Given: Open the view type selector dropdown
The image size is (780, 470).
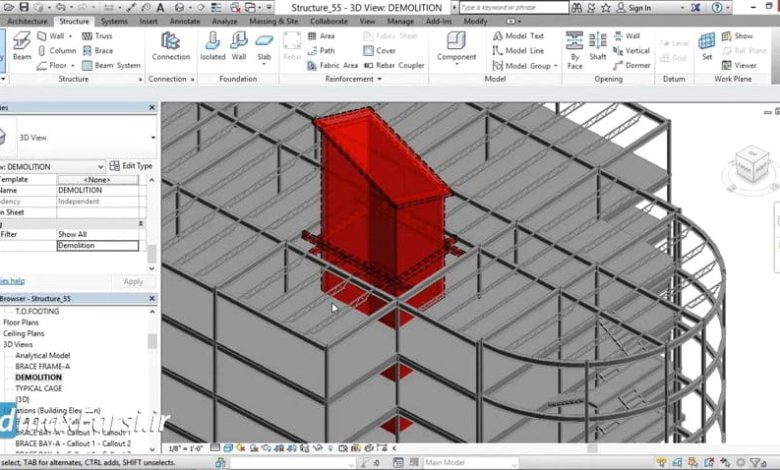Looking at the screenshot, I should 153,137.
